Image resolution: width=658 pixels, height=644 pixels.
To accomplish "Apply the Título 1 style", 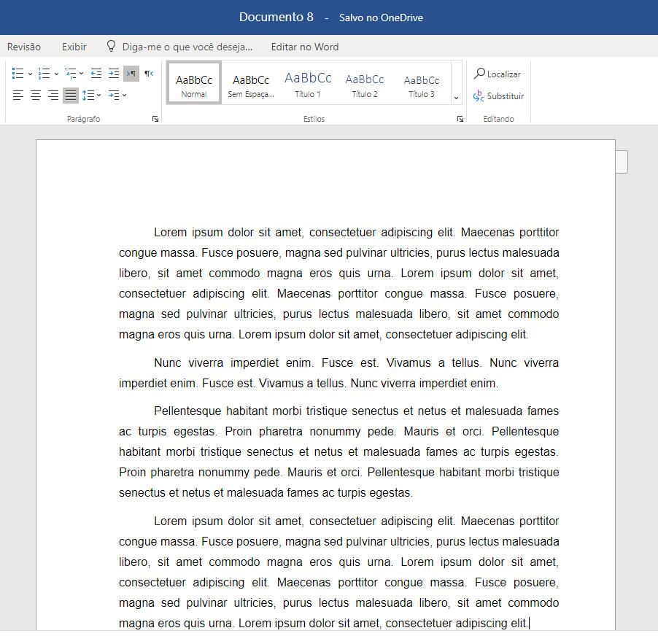I will [308, 84].
